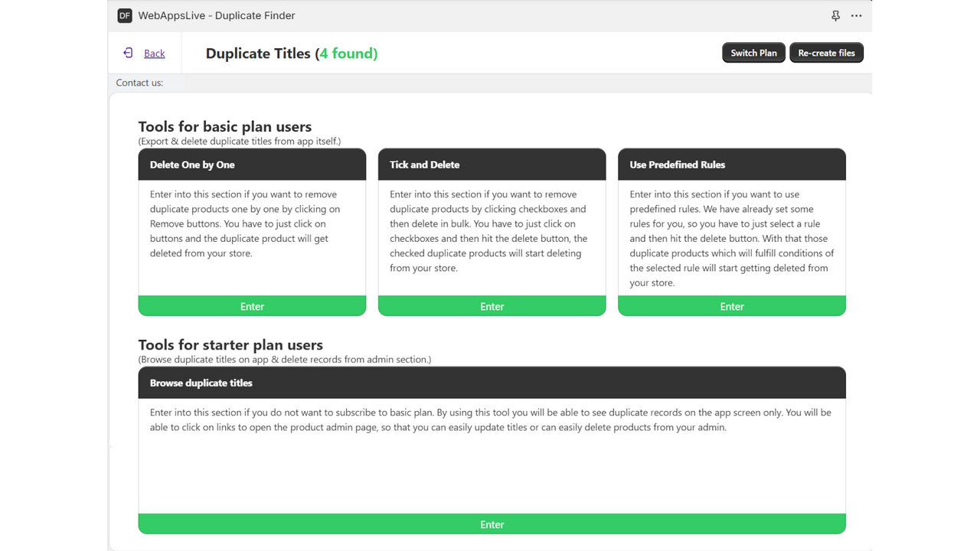Image resolution: width=980 pixels, height=551 pixels.
Task: Click the Tools for basic plan users heading
Action: [224, 126]
